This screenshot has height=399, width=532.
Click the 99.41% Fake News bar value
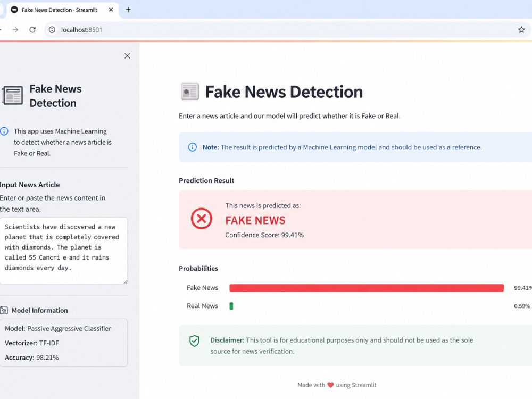coord(523,288)
